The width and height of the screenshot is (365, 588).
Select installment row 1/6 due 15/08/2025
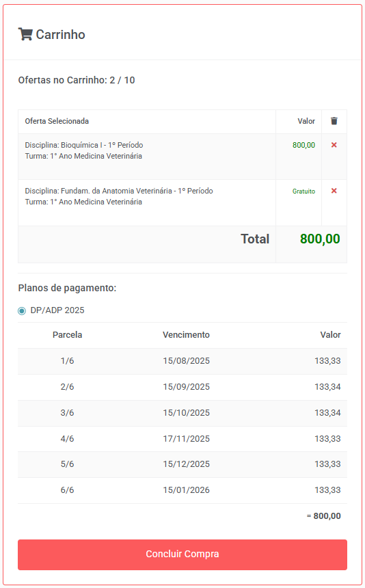tap(182, 361)
